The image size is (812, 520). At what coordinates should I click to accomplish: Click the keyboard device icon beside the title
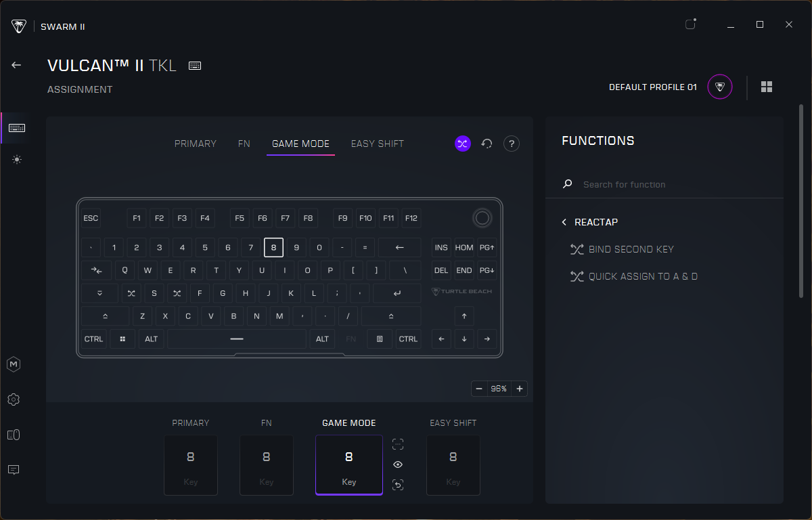195,66
